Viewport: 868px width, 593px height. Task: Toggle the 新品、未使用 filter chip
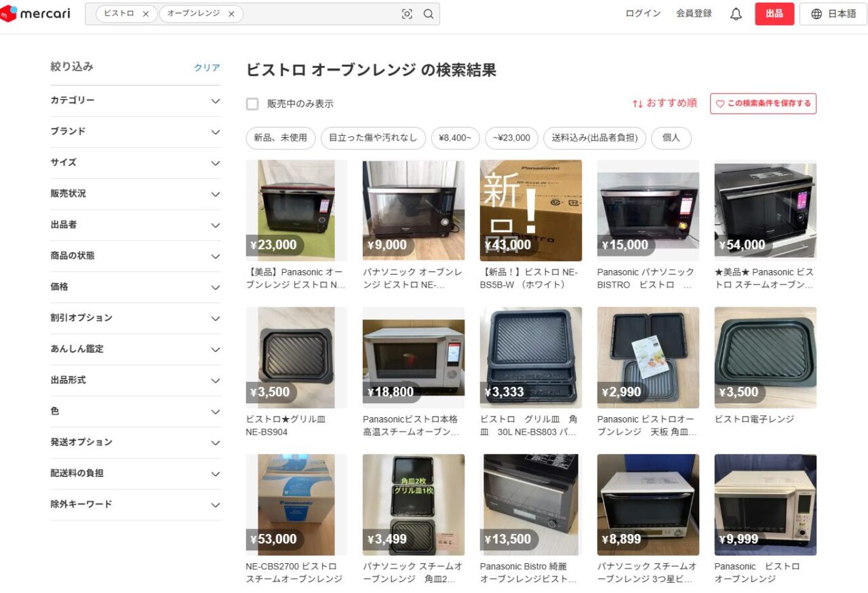tap(281, 138)
